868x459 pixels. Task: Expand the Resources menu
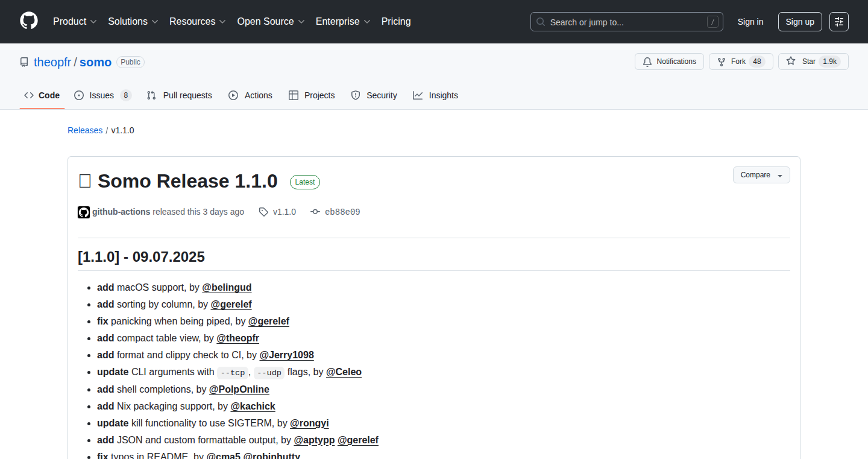198,21
